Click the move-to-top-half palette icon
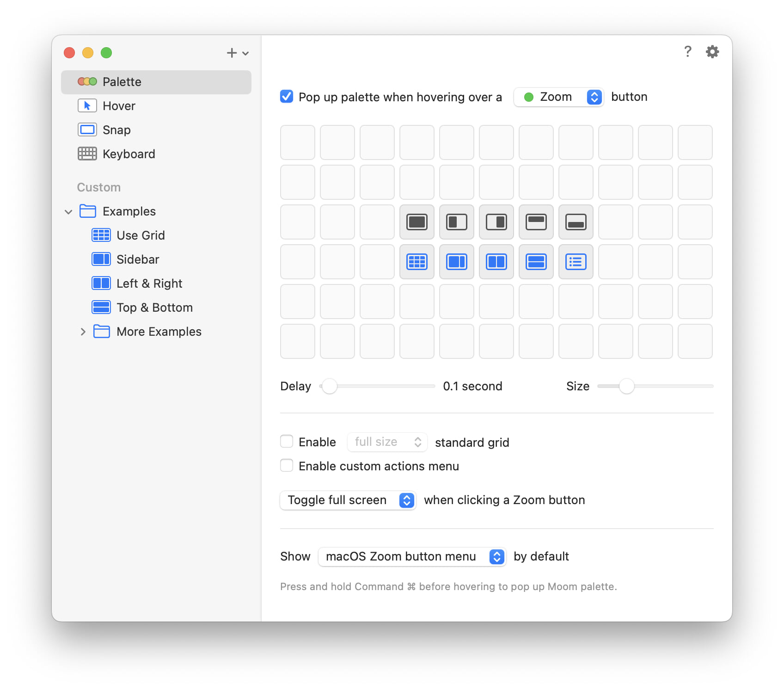 pyautogui.click(x=536, y=222)
